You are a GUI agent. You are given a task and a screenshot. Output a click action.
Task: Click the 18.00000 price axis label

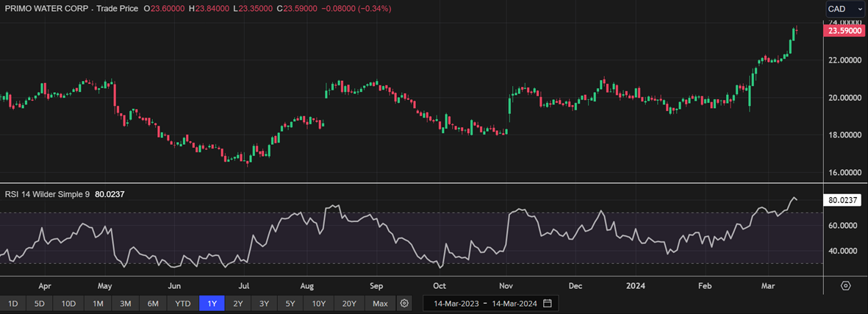pos(844,135)
